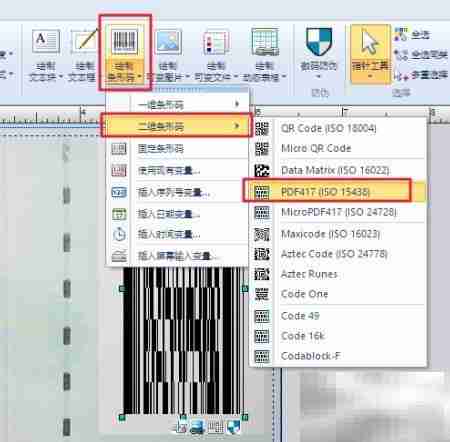Open the Draw Dynamic Table dropdown arrow
Screen dimensions: 450x442
pos(284,77)
